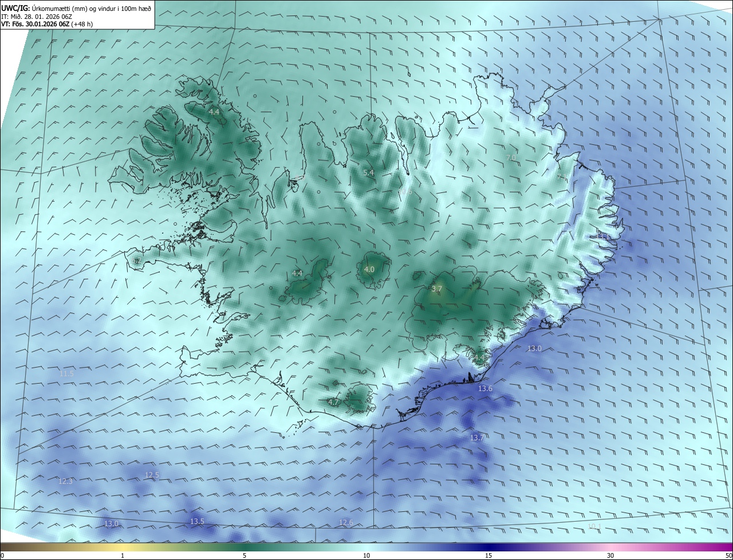The image size is (733, 560).
Task: Click the "11.5" value label over the ocean
Action: [x=66, y=374]
